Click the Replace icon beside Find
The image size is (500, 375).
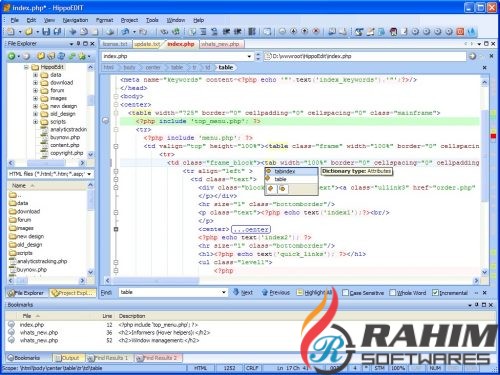pyautogui.click(x=176, y=32)
